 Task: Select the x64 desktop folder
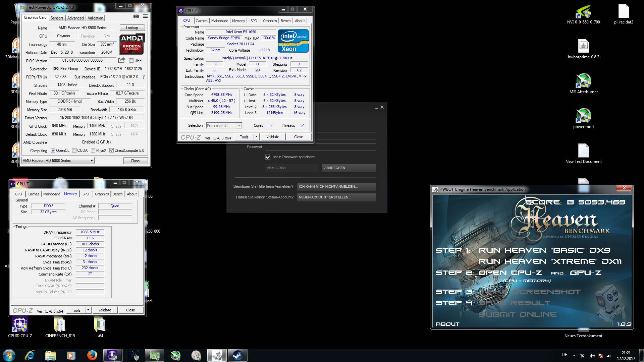pos(100,327)
